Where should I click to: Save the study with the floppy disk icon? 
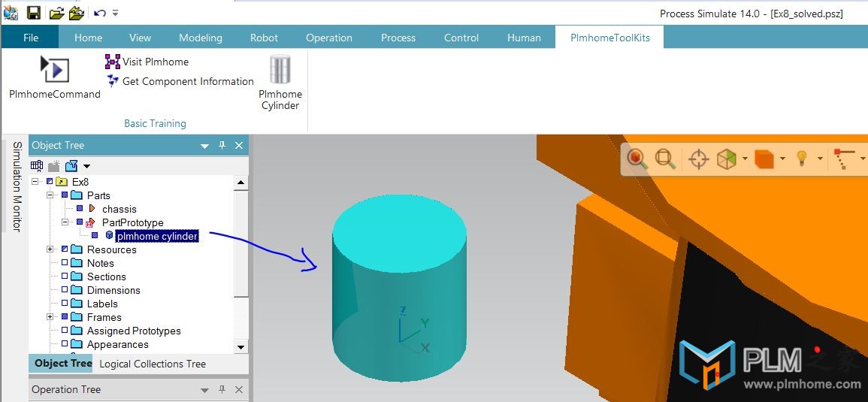coord(34,12)
